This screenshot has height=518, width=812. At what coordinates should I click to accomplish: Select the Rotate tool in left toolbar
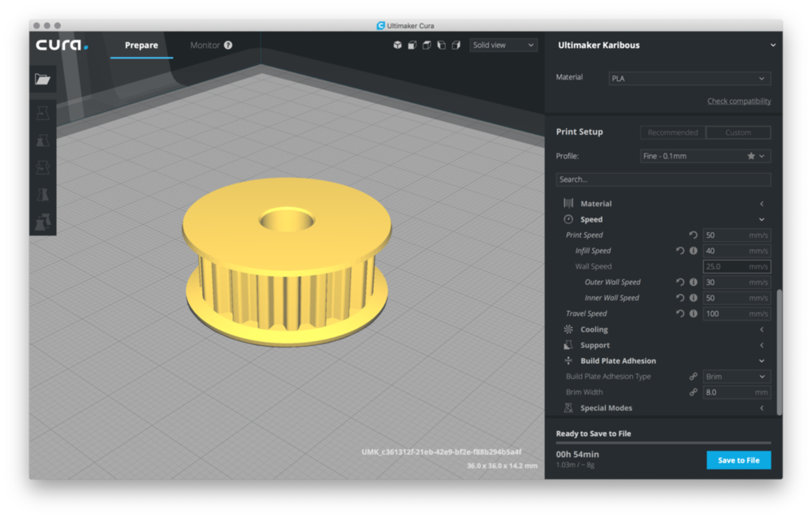point(42,167)
